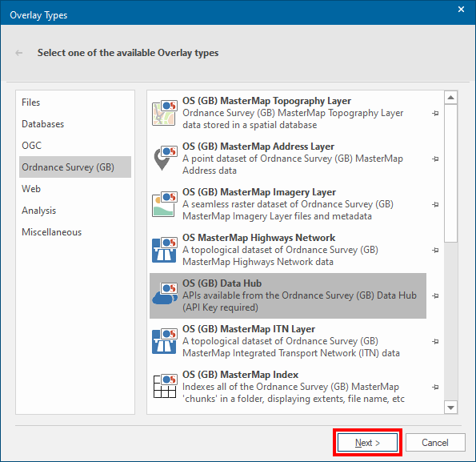
Task: Click 'data stored in a spatial database' description
Action: pos(250,125)
